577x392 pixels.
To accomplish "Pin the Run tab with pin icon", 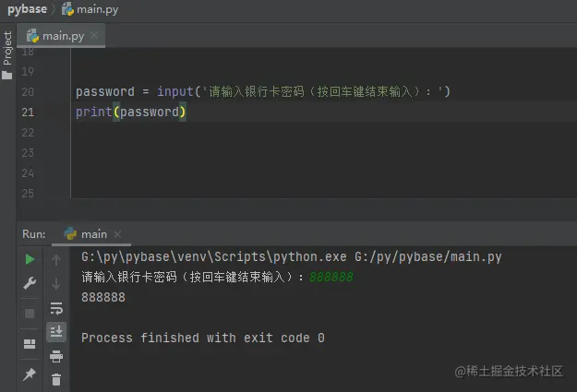I will point(30,374).
